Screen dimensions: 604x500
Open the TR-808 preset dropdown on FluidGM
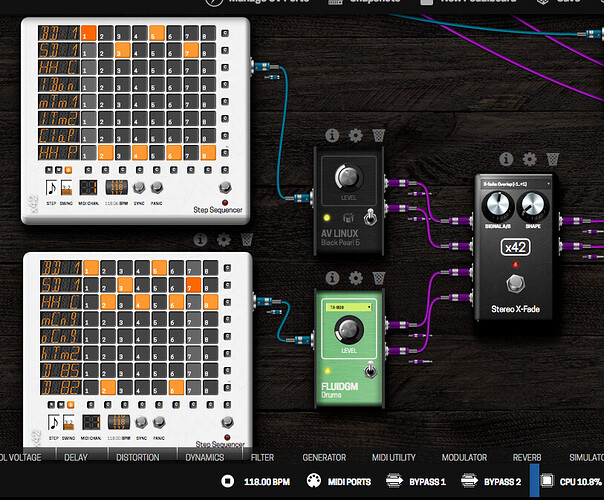pos(349,307)
